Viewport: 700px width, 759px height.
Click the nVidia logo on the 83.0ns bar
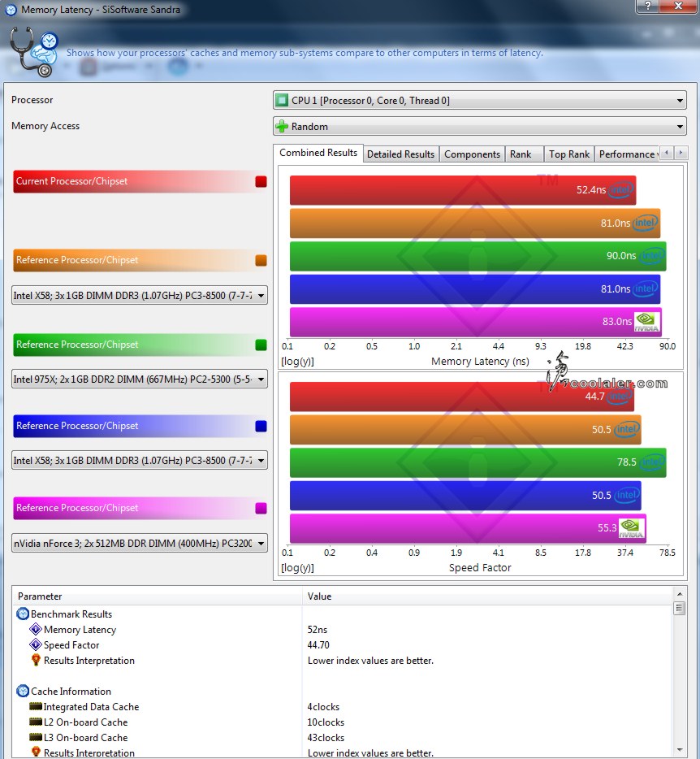point(646,322)
